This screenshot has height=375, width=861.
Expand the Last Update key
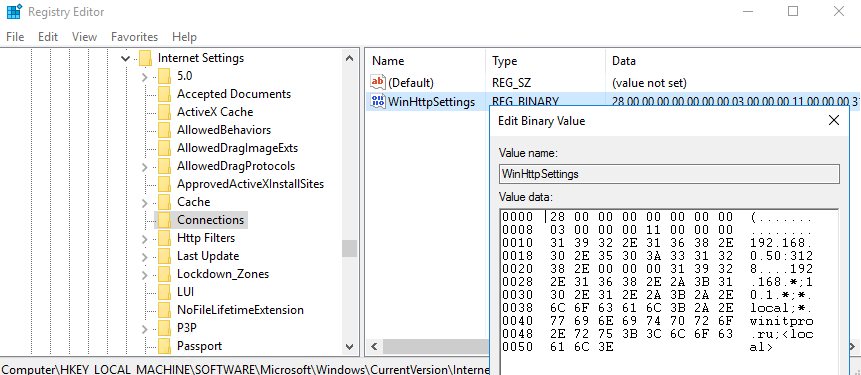point(144,257)
